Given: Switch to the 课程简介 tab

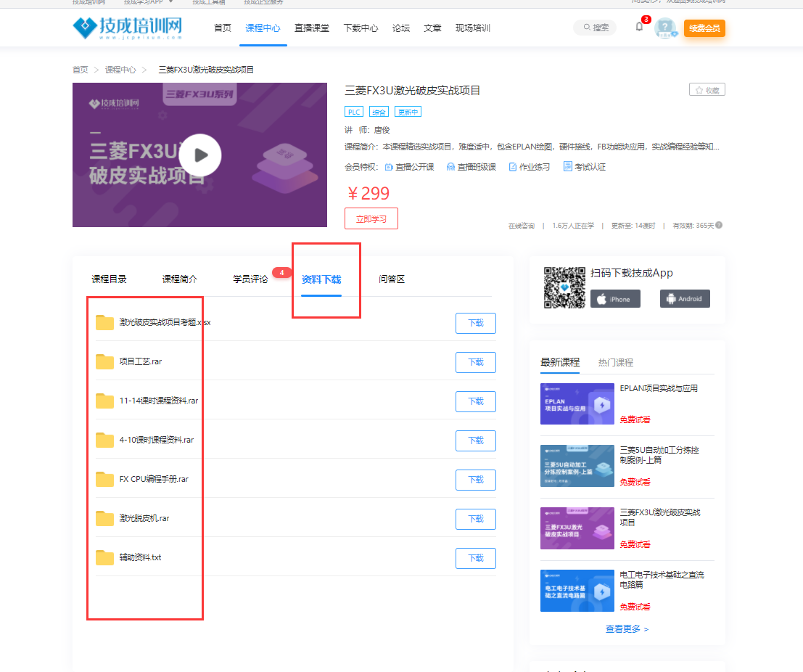Looking at the screenshot, I should click(x=180, y=279).
